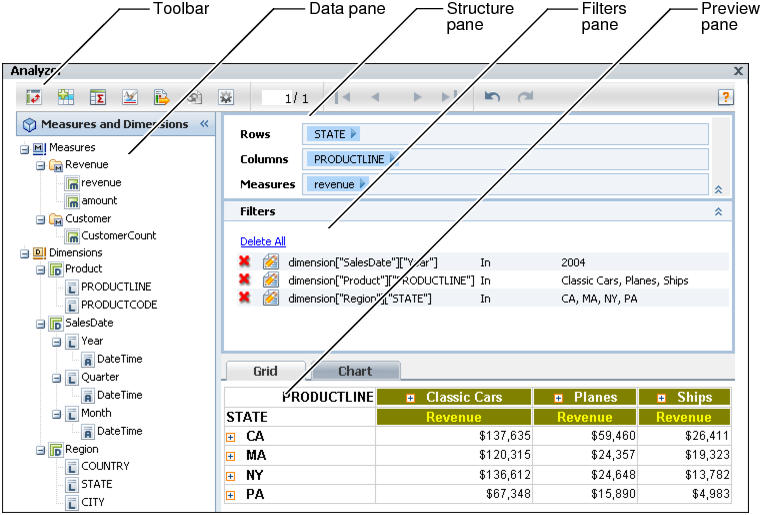This screenshot has width=779, height=515.
Task: Expand the Ships column
Action: coord(661,398)
